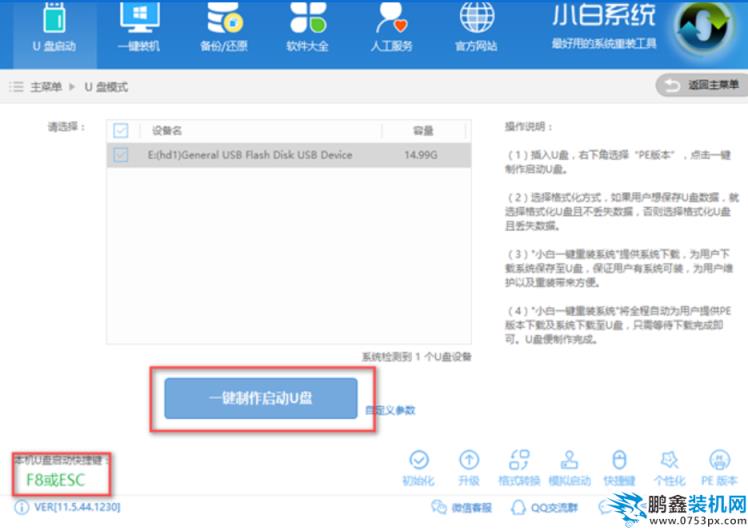The width and height of the screenshot is (748, 531).
Task: Click the version info icon
Action: point(21,507)
